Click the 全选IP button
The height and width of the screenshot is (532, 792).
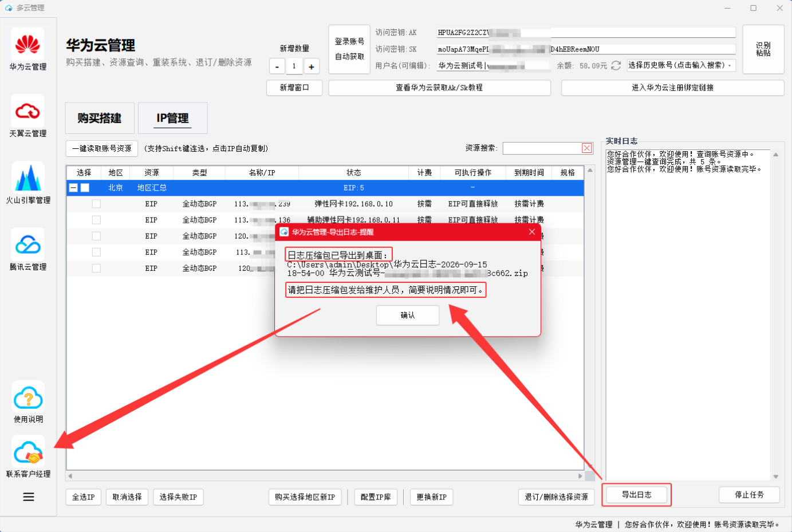point(84,497)
